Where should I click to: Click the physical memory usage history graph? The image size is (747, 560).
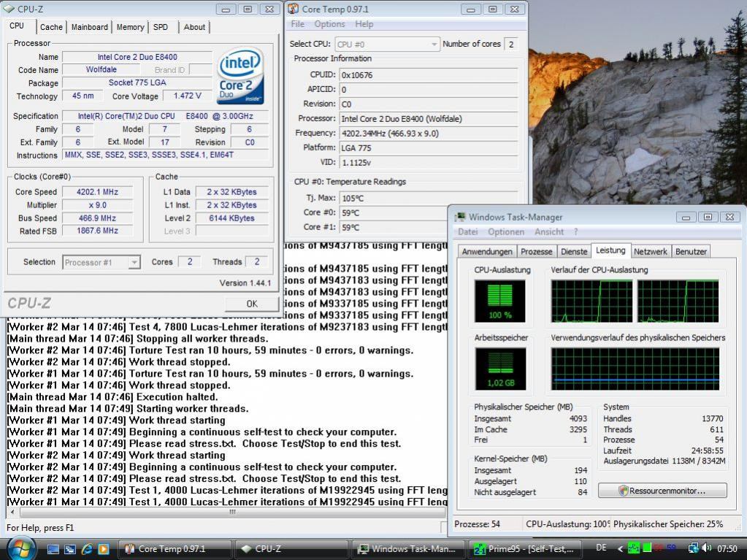tap(635, 369)
